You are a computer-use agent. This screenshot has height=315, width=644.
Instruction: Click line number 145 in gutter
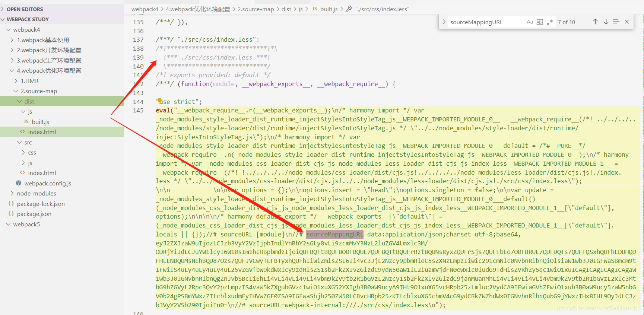click(x=138, y=110)
